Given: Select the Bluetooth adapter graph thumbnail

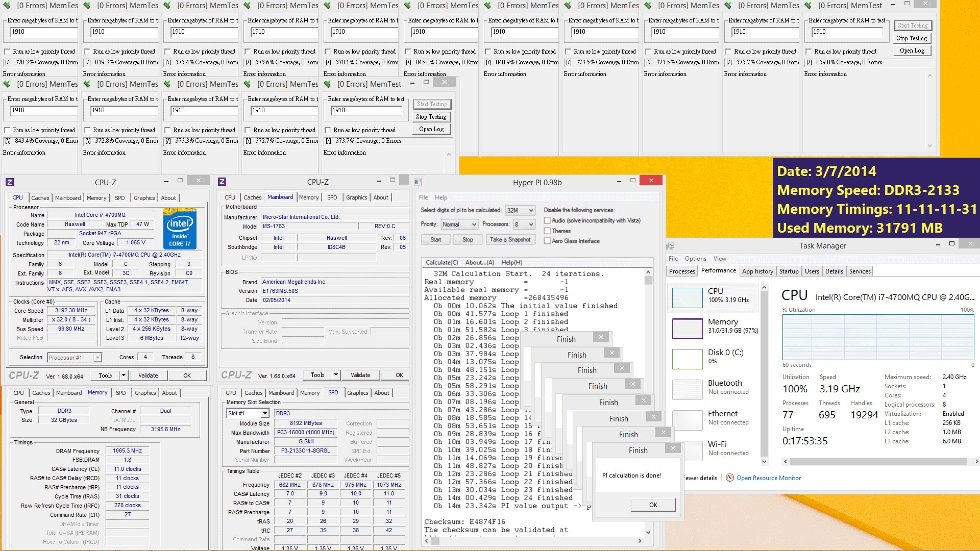Looking at the screenshot, I should point(687,390).
